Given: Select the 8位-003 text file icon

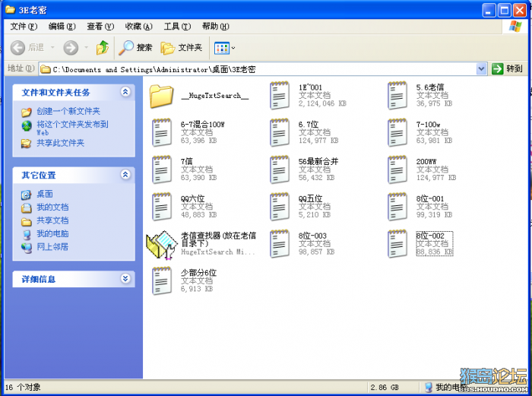Looking at the screenshot, I should 280,243.
